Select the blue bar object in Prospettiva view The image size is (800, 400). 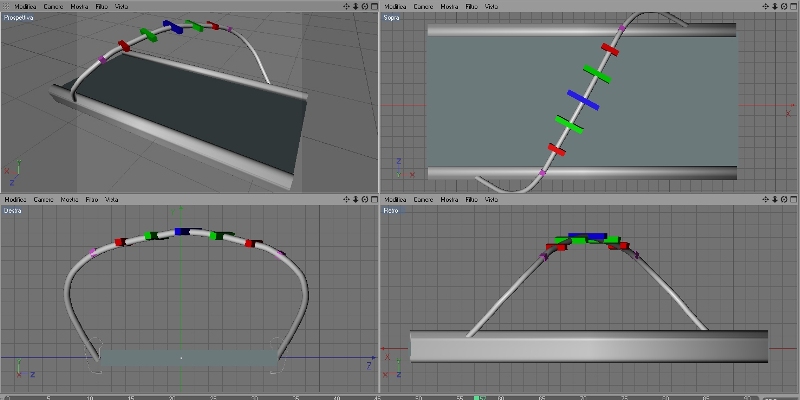173,27
